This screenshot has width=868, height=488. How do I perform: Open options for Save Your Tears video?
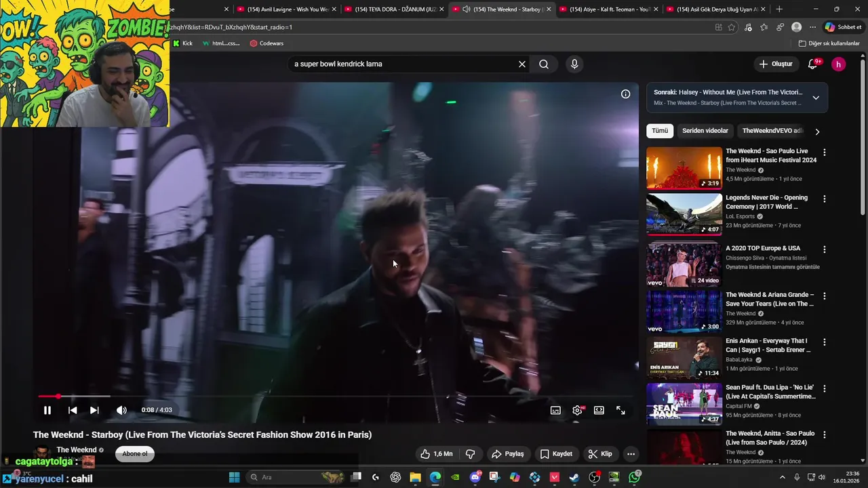825,296
